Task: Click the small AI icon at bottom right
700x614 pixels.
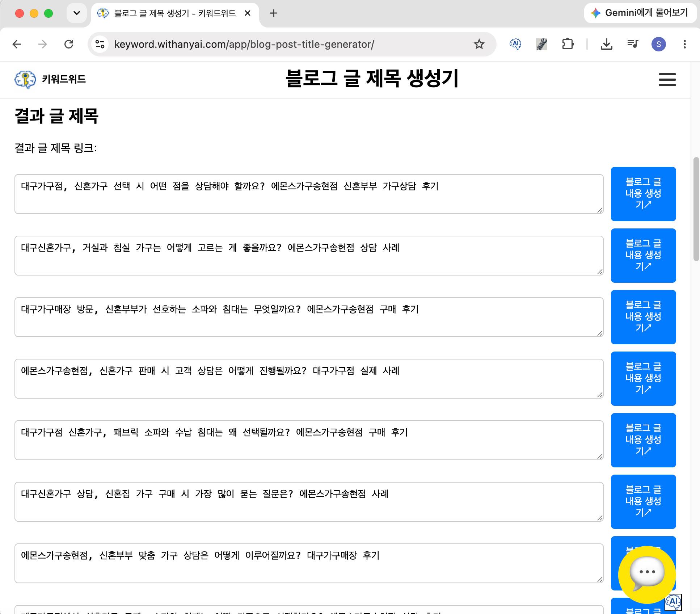Action: pyautogui.click(x=674, y=602)
